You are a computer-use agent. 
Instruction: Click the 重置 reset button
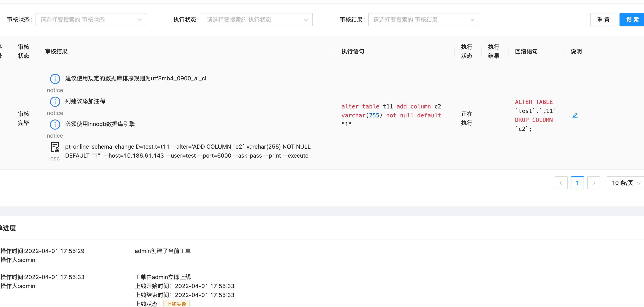coord(603,20)
